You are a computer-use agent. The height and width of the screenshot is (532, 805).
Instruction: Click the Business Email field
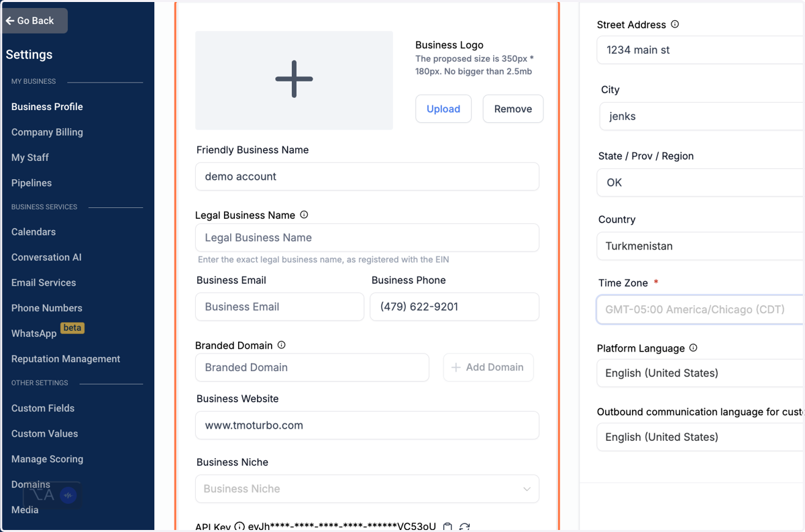click(x=280, y=307)
